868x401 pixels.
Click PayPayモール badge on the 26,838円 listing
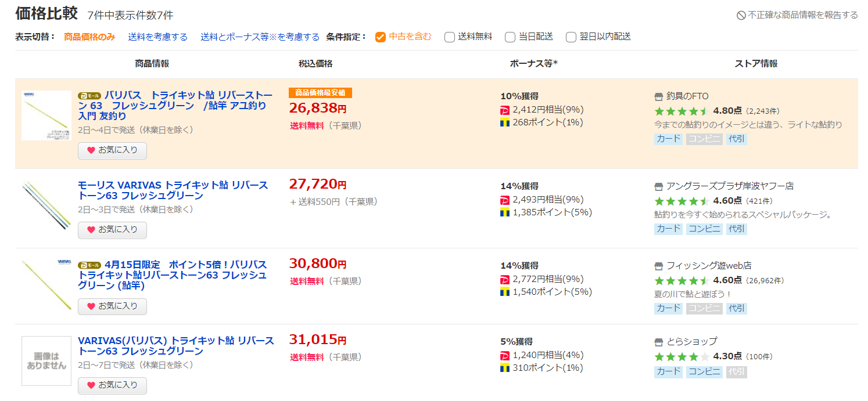click(x=89, y=96)
